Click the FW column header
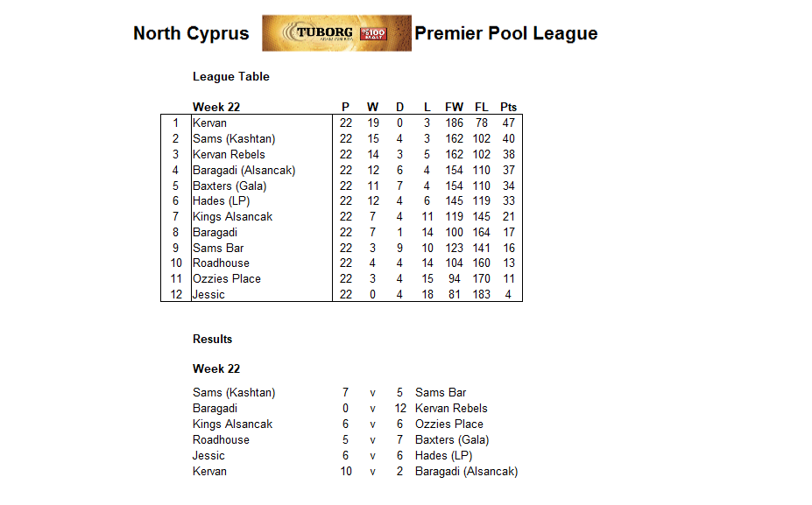812x505 pixels. coord(454,107)
